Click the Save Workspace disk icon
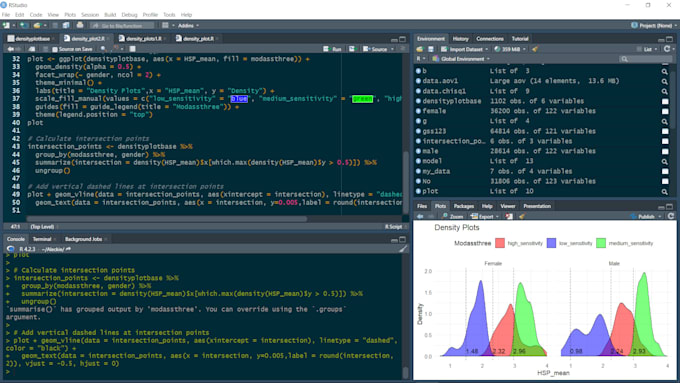This screenshot has height=383, width=680. click(431, 49)
